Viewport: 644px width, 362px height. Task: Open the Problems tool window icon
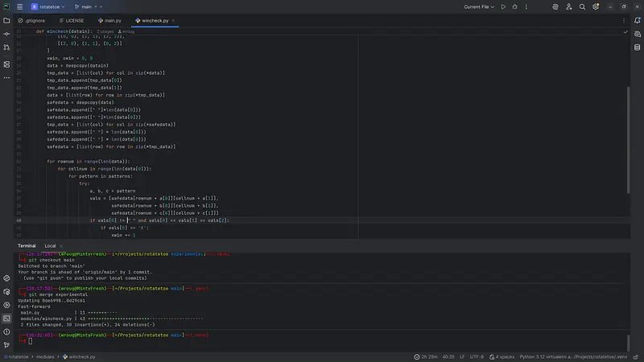[6, 331]
